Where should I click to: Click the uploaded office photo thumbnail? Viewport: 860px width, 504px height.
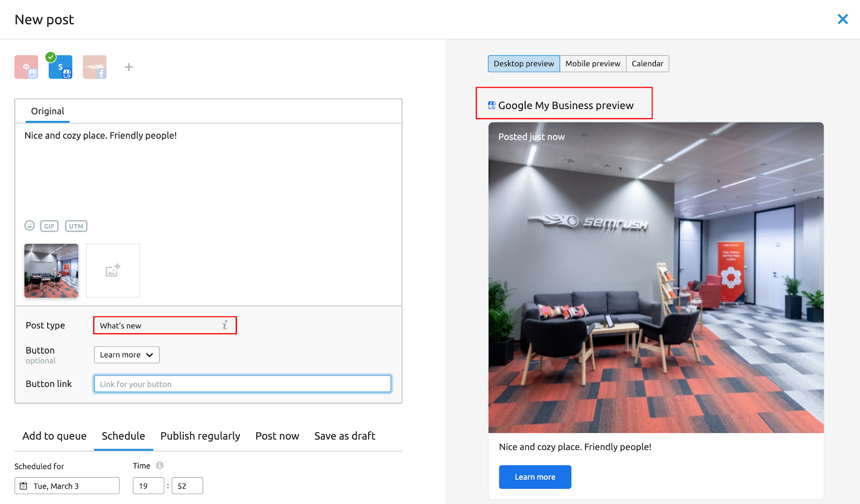[51, 271]
